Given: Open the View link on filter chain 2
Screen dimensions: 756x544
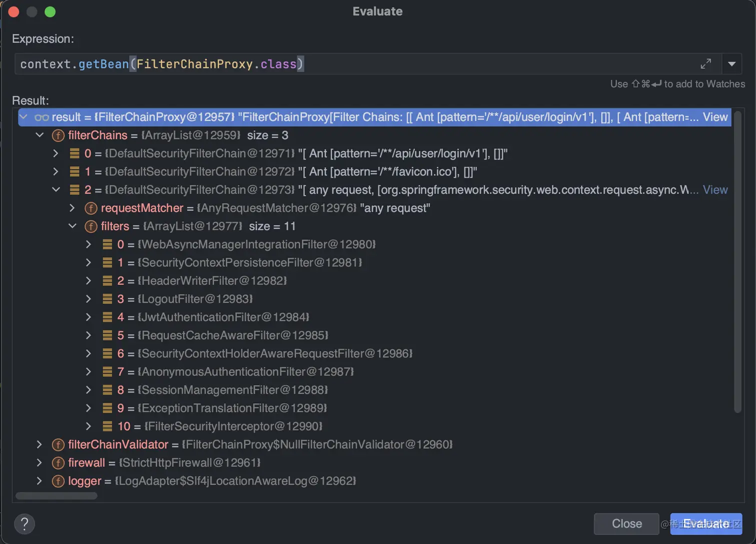Looking at the screenshot, I should (715, 190).
